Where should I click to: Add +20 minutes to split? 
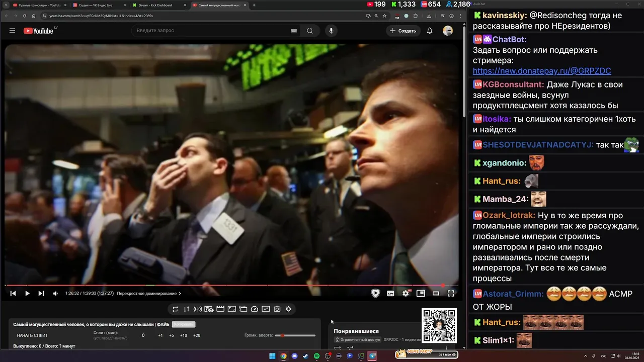point(197,335)
